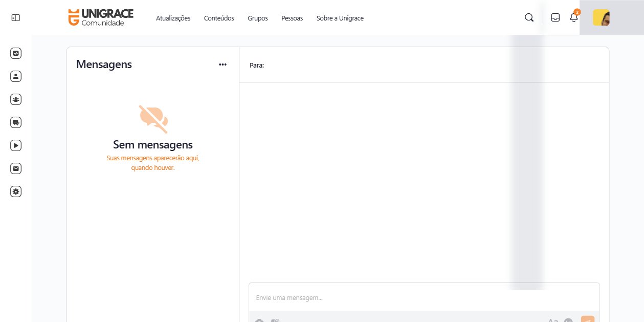The image size is (644, 322).
Task: Go to Atualizações in the top menu
Action: pyautogui.click(x=173, y=18)
